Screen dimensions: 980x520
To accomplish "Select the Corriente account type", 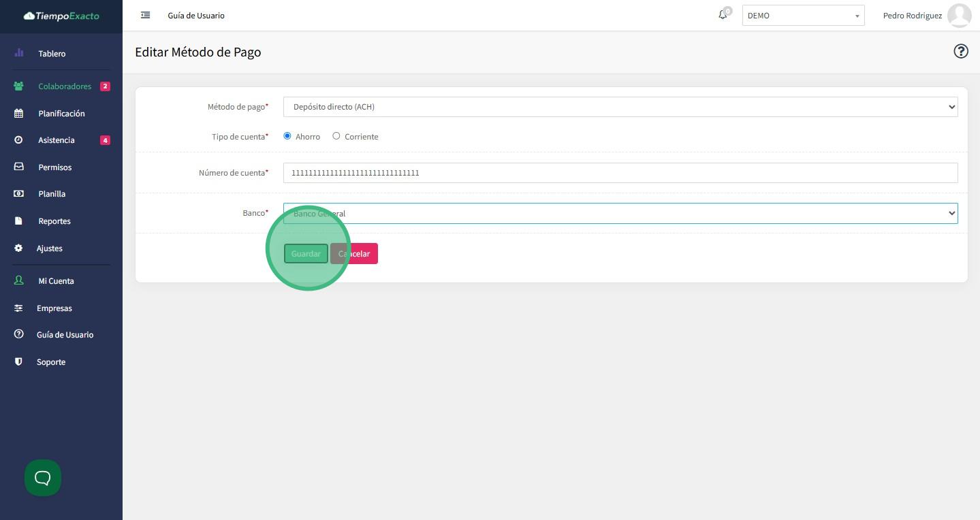I will tap(336, 136).
